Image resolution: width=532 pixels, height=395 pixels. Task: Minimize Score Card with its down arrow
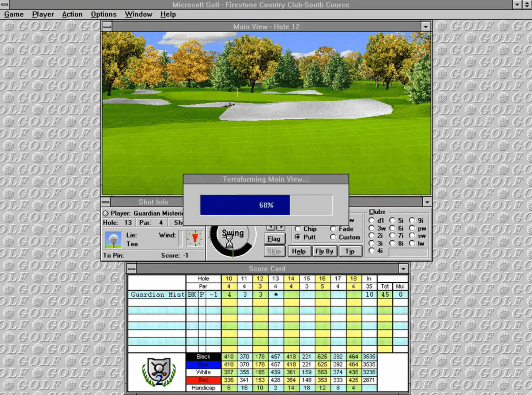pos(403,269)
